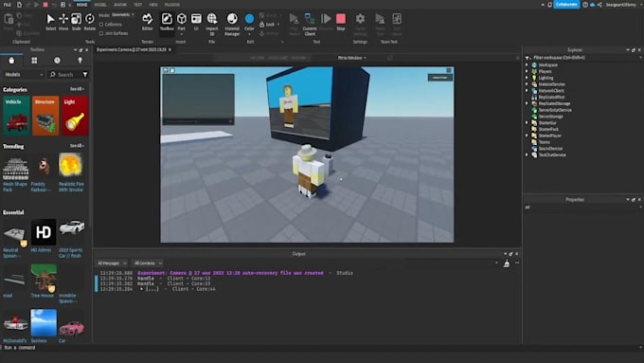Toggle the Toolbox panel button

(x=167, y=22)
